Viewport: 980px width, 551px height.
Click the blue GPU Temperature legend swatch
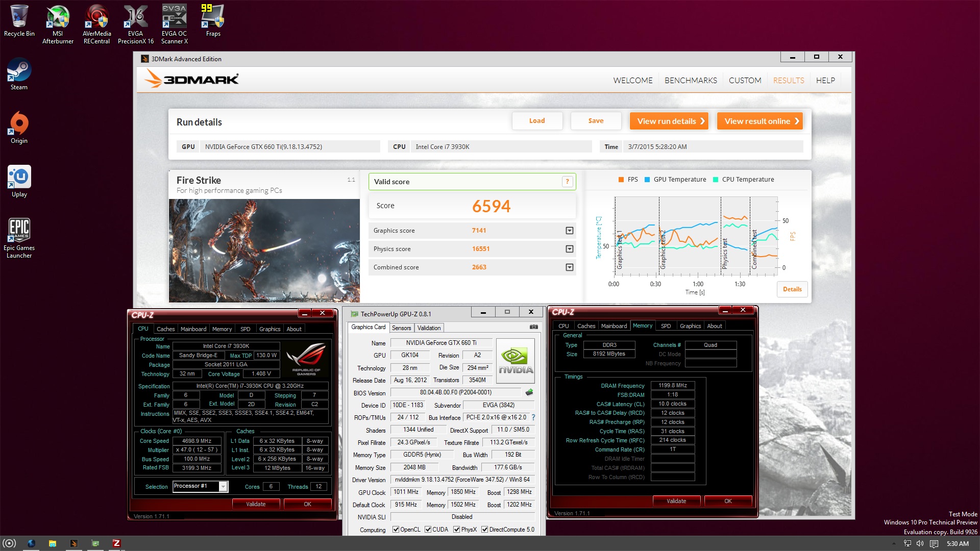click(647, 180)
